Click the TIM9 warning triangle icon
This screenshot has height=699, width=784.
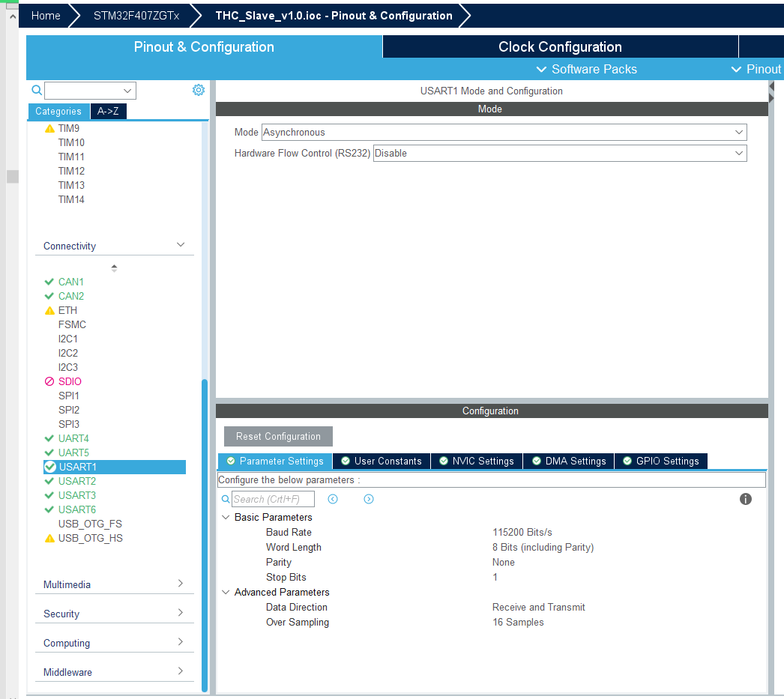[49, 128]
